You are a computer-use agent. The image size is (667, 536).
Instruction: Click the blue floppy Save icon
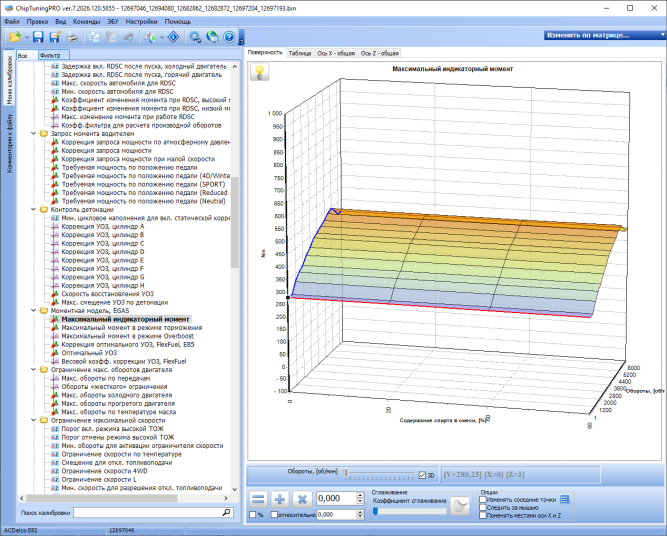tap(38, 37)
